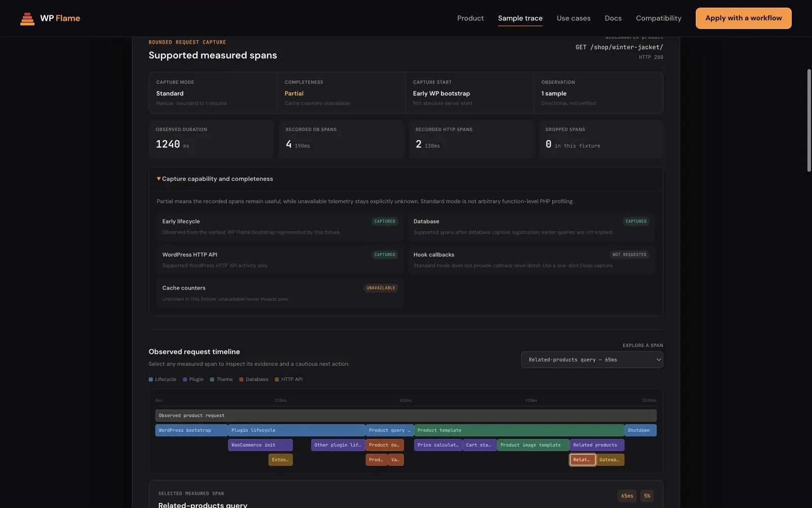
Task: Click the GET /shop/winter-jacket/ request path
Action: coord(619,47)
